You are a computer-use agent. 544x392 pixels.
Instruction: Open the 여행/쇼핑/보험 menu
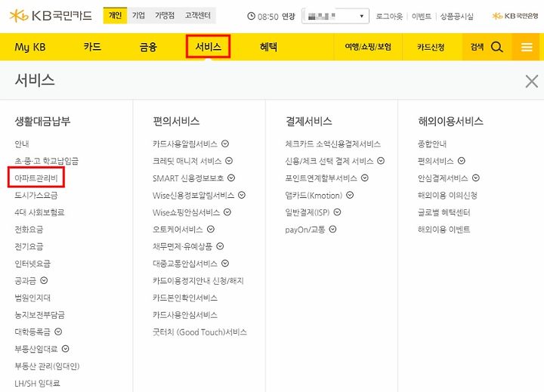368,47
